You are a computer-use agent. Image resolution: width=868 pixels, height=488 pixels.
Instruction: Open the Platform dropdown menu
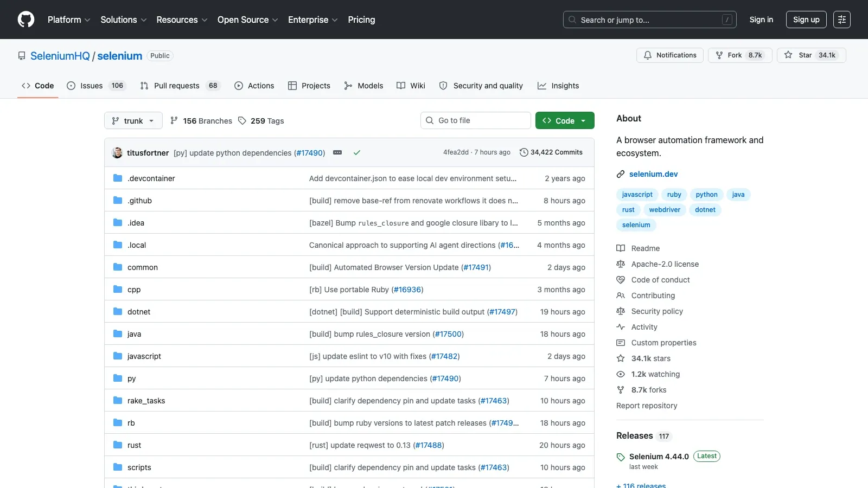(x=69, y=20)
